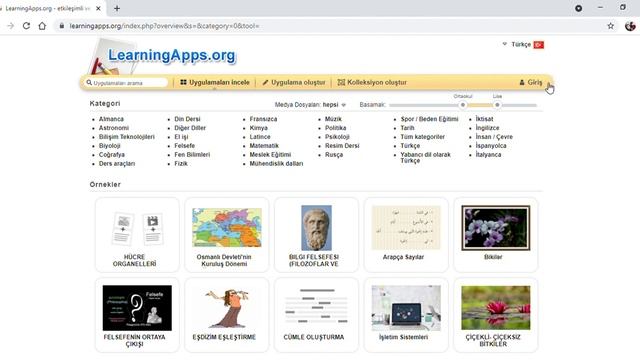Select the Din Dersi category
Image resolution: width=640 pixels, height=360 pixels.
coord(187,119)
